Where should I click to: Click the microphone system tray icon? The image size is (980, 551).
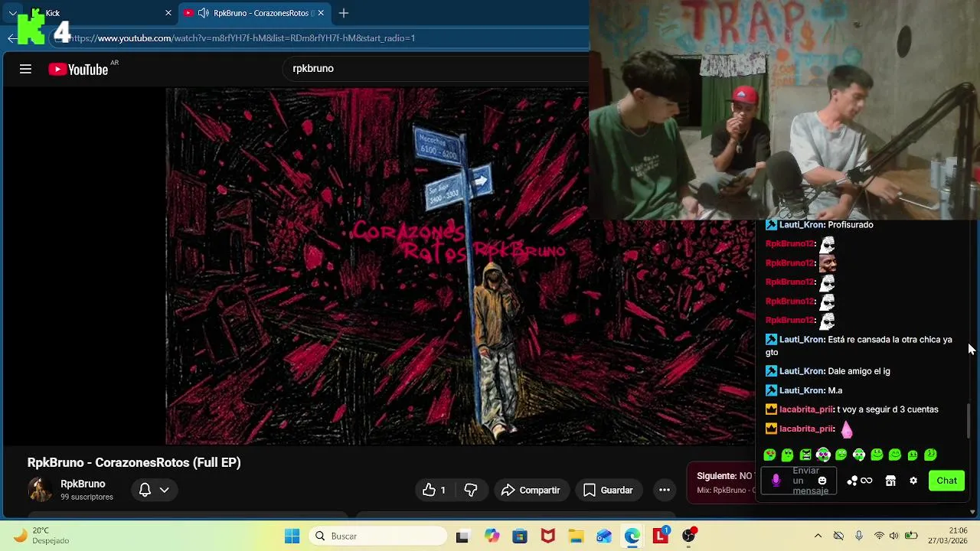[x=859, y=536]
